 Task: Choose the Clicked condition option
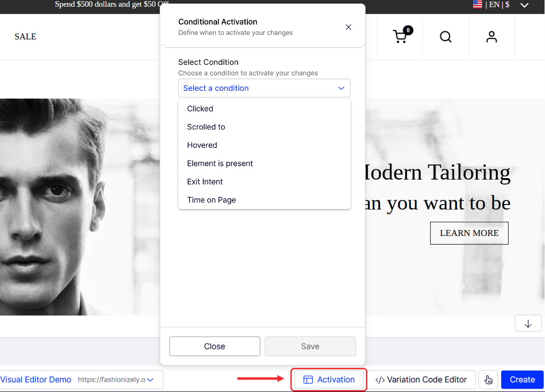tap(200, 109)
